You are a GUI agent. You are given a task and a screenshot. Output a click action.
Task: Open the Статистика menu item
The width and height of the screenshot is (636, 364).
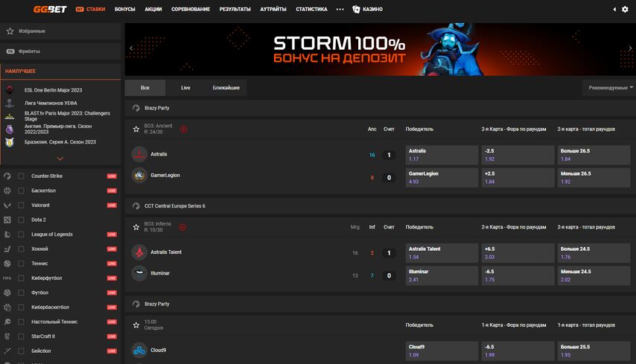(311, 9)
